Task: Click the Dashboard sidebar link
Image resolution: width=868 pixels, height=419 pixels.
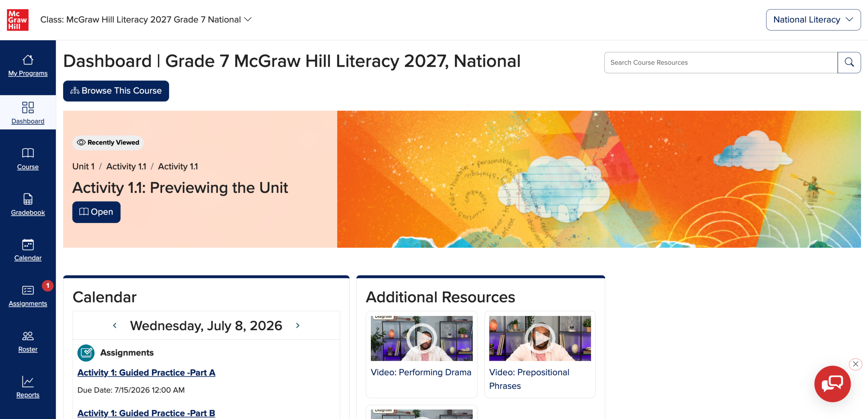Action: (x=28, y=121)
